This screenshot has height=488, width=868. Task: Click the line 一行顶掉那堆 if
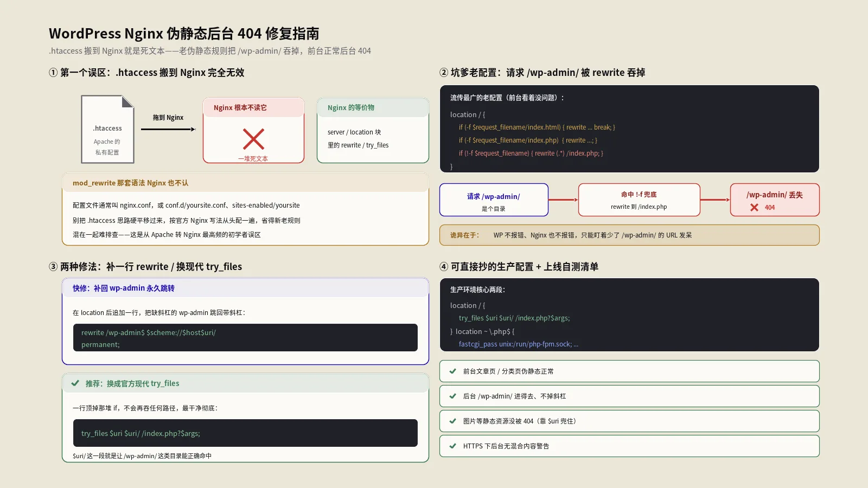145,408
